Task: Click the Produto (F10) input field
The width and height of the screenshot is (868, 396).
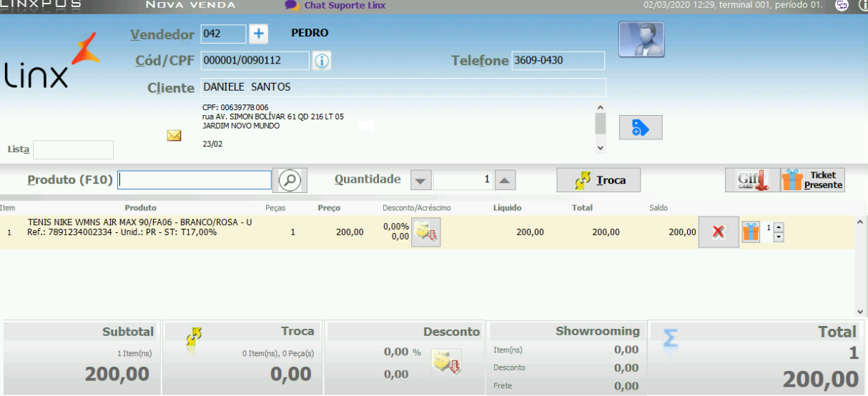Action: point(194,180)
